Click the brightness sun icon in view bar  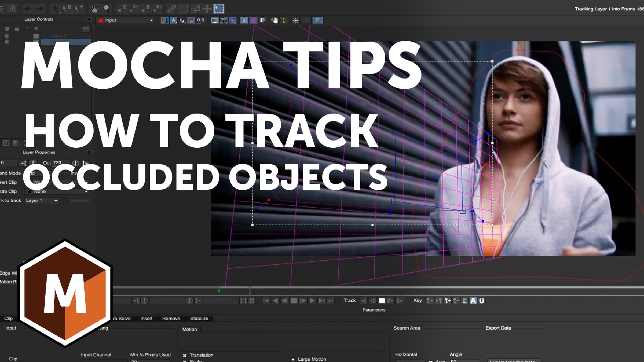click(x=295, y=20)
